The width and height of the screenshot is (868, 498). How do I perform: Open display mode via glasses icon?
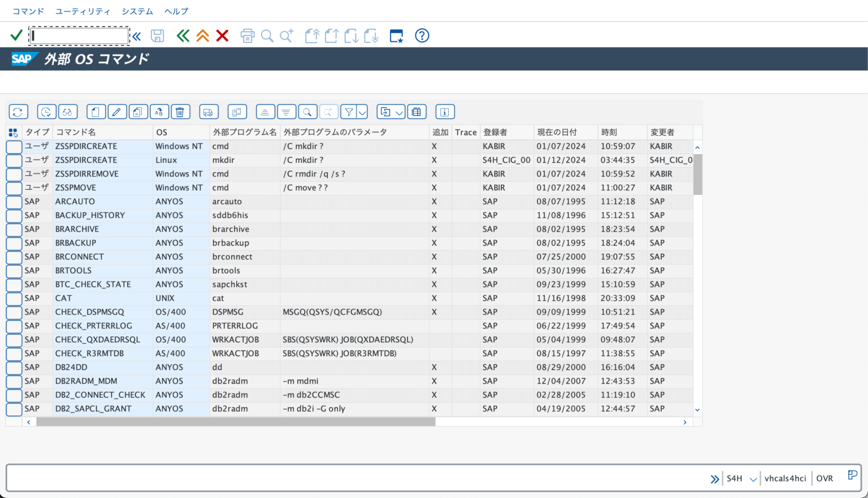click(x=67, y=111)
